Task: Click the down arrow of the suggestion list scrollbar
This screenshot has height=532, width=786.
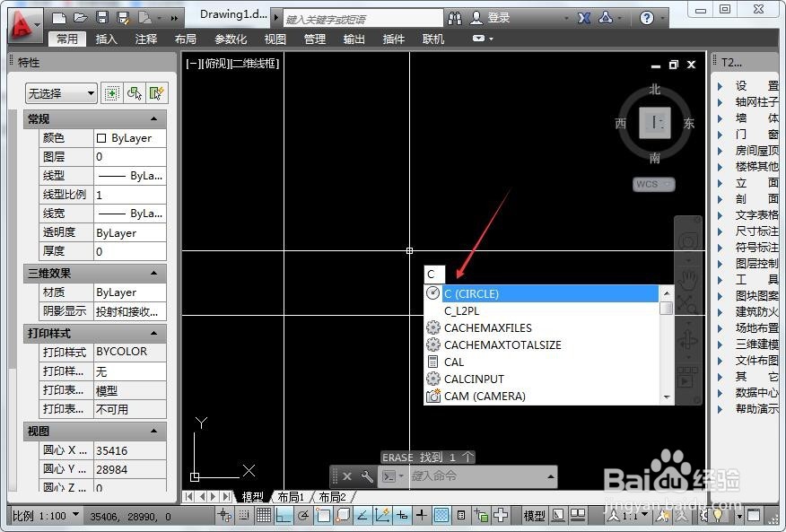Action: click(x=666, y=397)
